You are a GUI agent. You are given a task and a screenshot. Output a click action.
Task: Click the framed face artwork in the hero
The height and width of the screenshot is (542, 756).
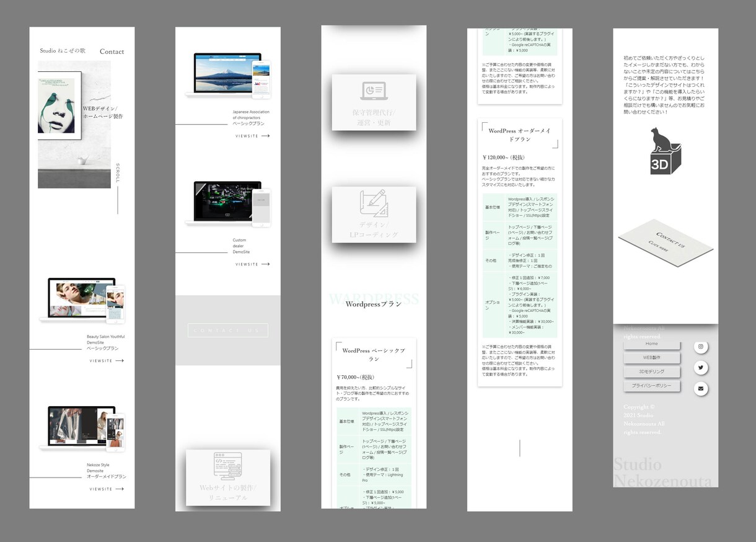59,105
